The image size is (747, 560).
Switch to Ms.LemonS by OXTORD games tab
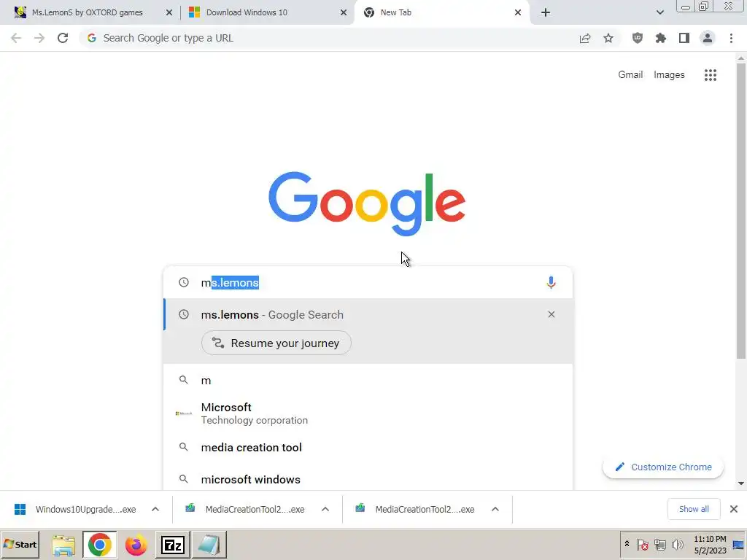(x=88, y=12)
